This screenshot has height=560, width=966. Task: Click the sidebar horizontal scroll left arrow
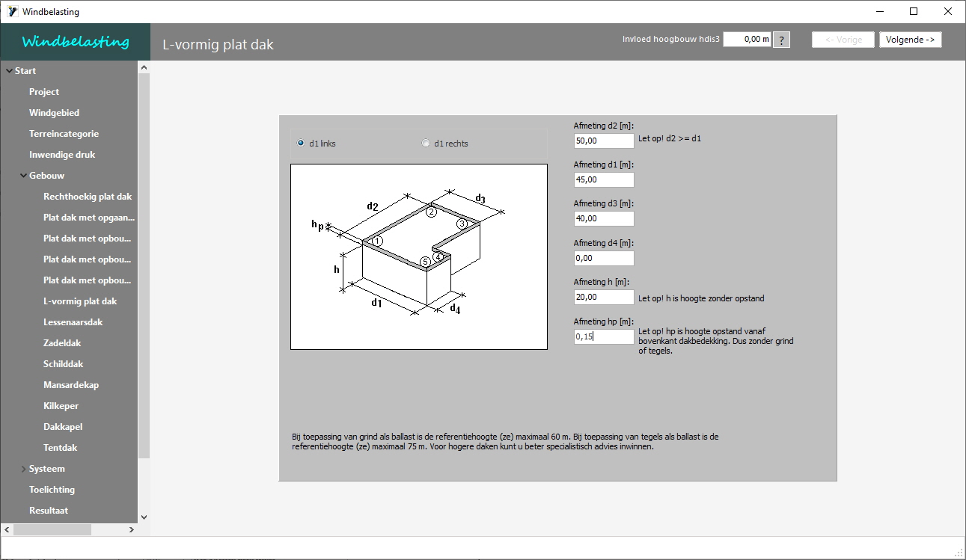point(7,529)
